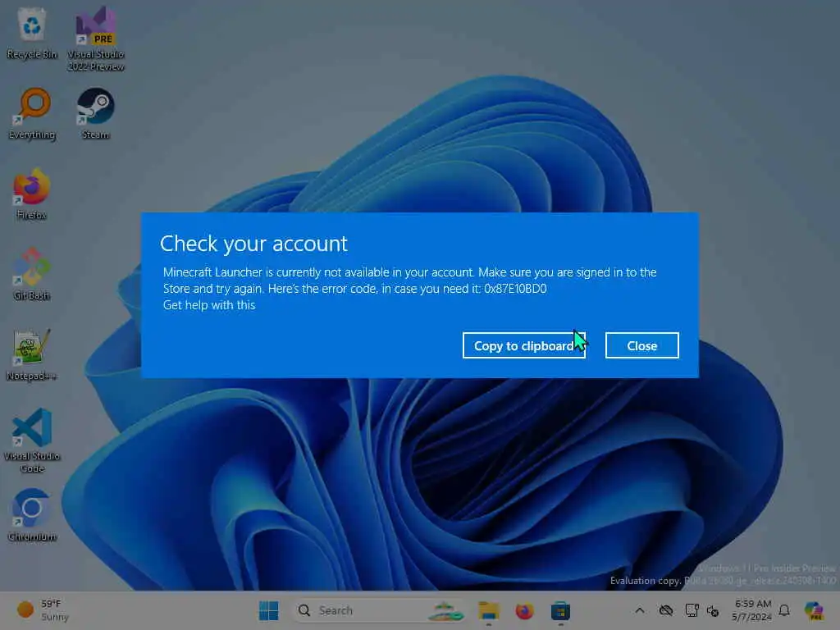This screenshot has width=840, height=630.
Task: Click the taskbar Search box
Action: [380, 610]
